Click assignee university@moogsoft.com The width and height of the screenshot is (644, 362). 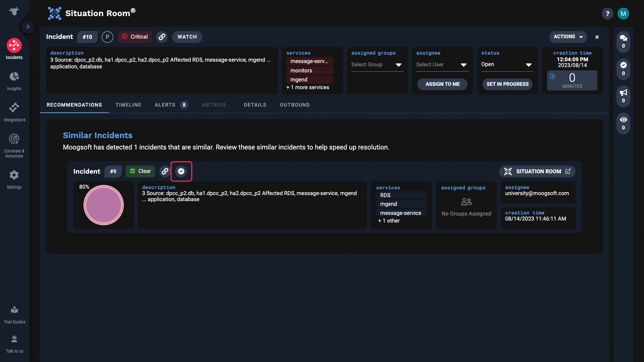tap(537, 193)
